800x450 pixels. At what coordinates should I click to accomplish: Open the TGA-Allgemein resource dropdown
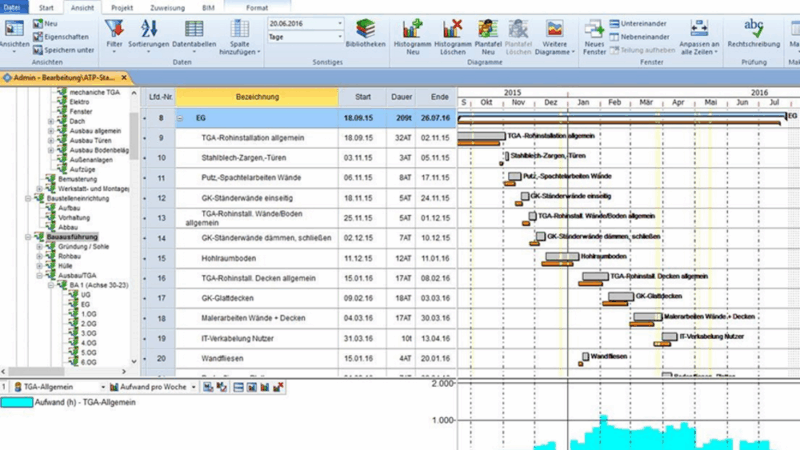(103, 387)
